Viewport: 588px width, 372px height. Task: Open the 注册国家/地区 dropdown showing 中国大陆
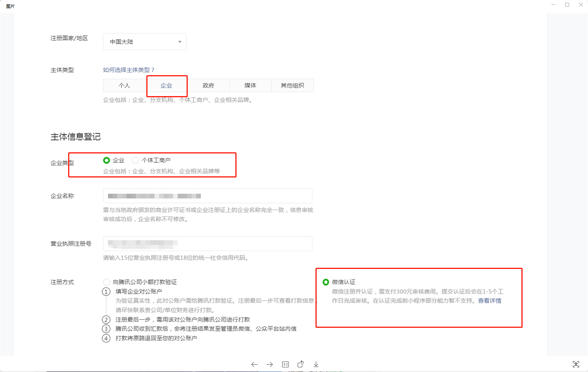click(145, 42)
